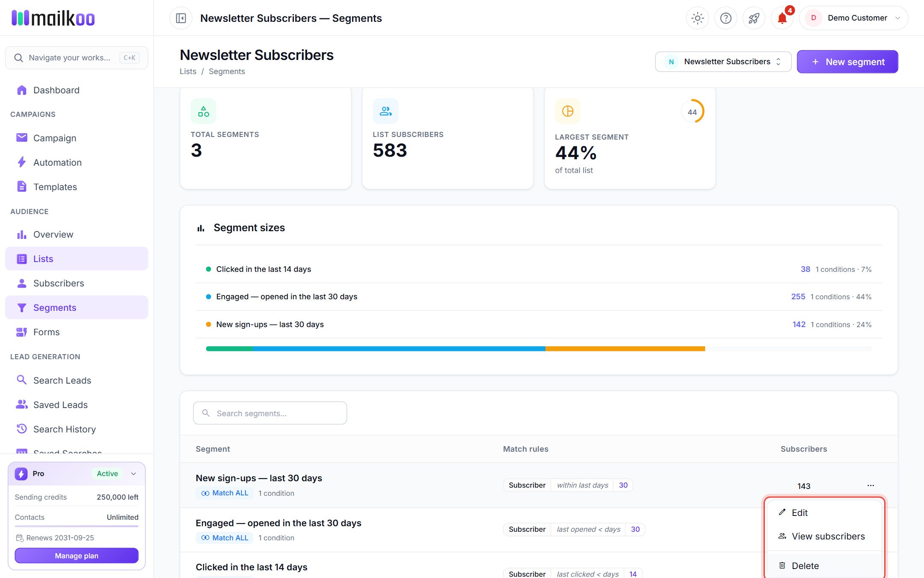Click the Lists breadcrumb link
The image size is (924, 578).
pyautogui.click(x=188, y=72)
